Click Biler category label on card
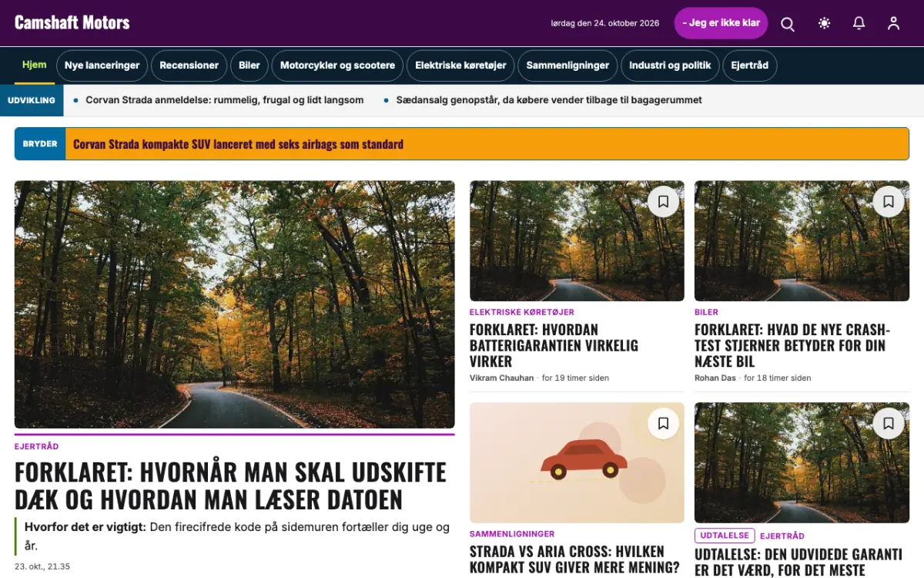 pos(706,312)
